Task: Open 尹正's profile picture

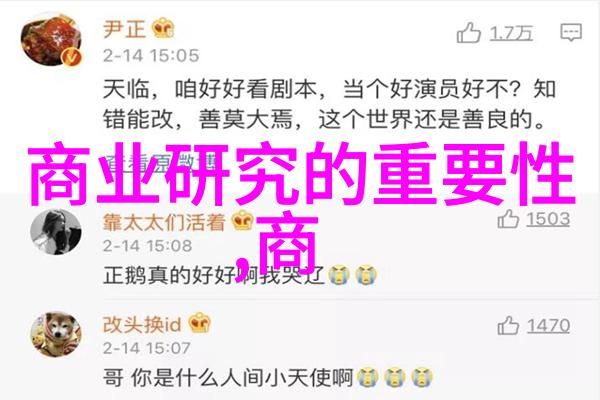Action: point(51,40)
